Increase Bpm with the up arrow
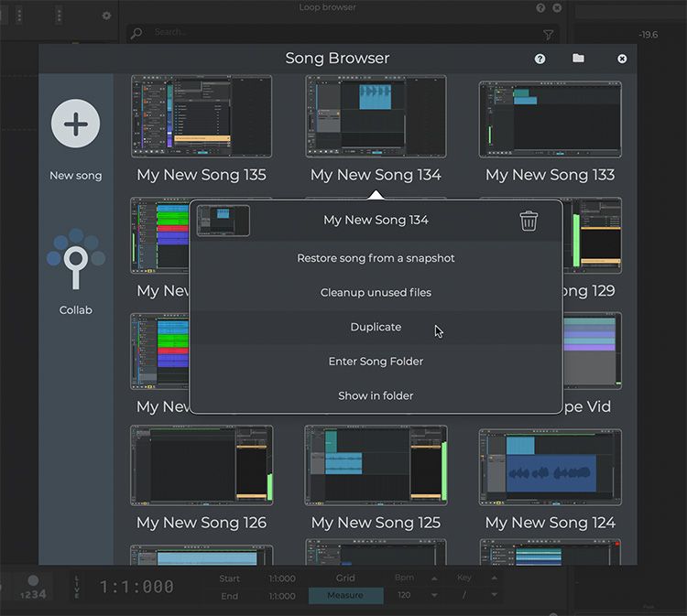The height and width of the screenshot is (616, 687). (434, 578)
